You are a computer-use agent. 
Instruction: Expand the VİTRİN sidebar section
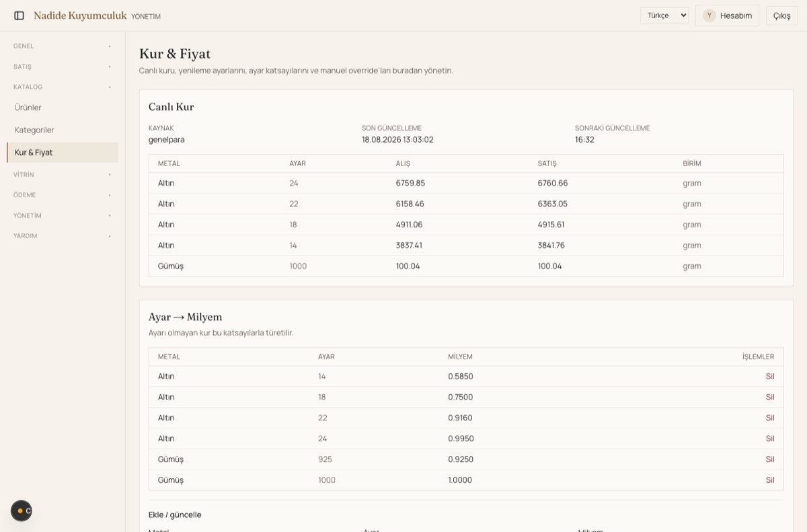(x=63, y=175)
